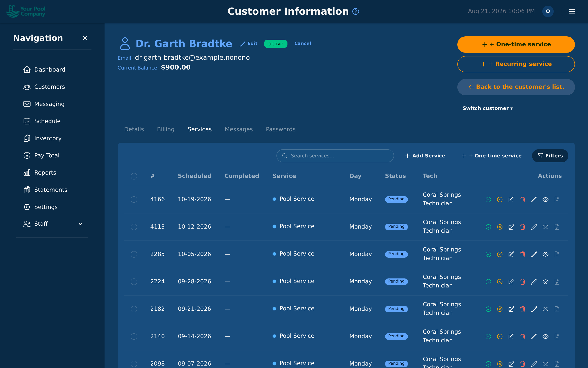Click the Your Pool Company logo
Screen dimensions: 588x368
click(x=26, y=11)
